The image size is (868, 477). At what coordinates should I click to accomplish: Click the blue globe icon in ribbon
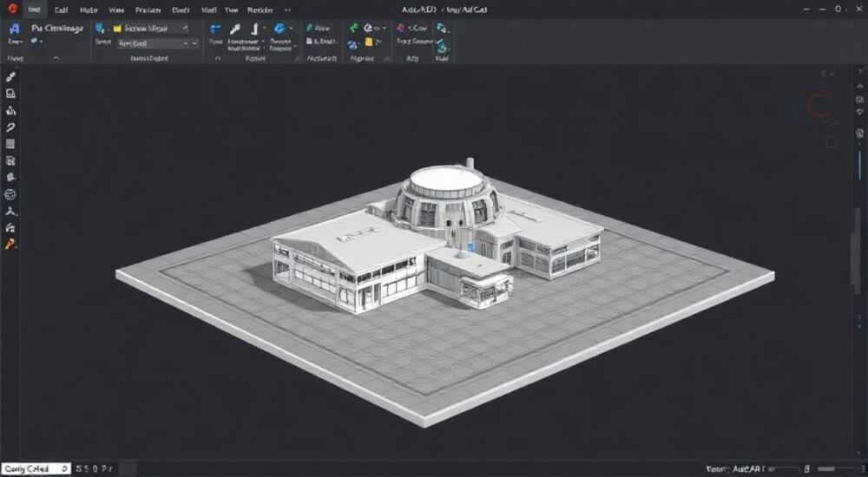279,29
